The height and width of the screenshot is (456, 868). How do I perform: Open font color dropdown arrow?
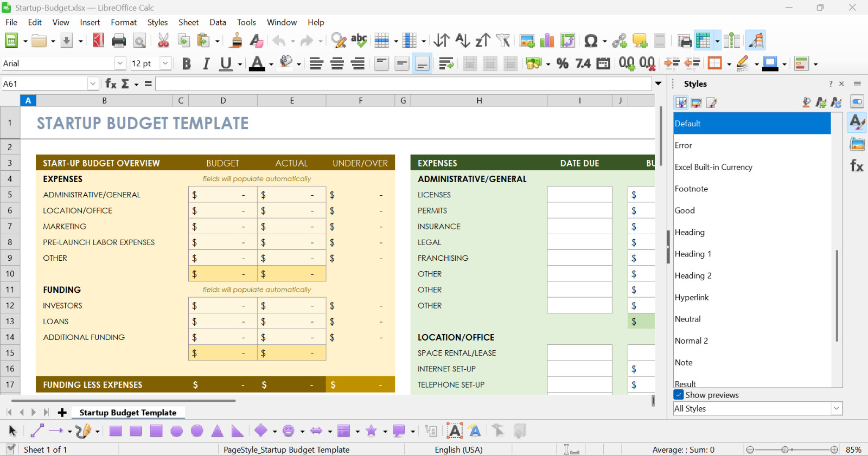(271, 64)
